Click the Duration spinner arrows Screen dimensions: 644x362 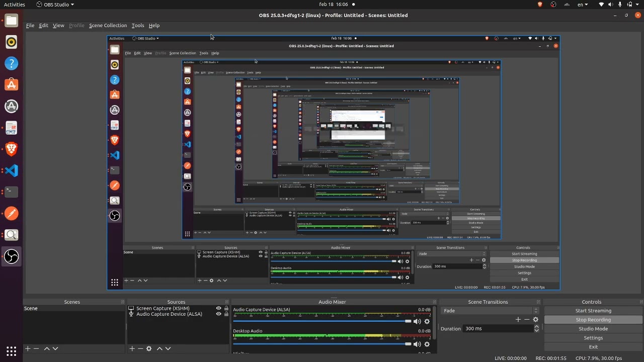536,329
